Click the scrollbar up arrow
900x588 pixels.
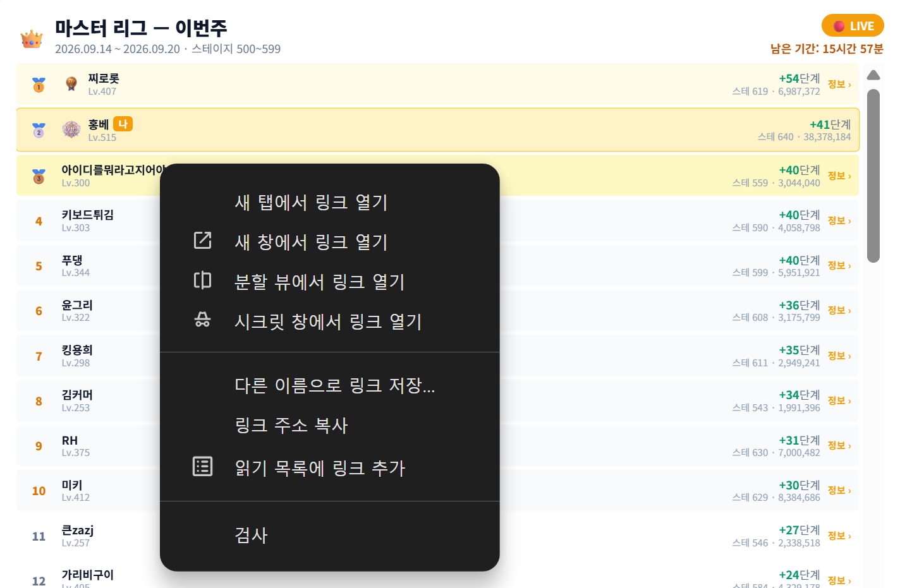873,75
